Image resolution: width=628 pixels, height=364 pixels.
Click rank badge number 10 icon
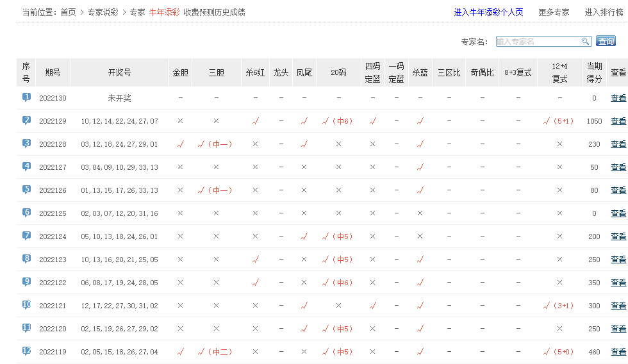click(x=26, y=305)
